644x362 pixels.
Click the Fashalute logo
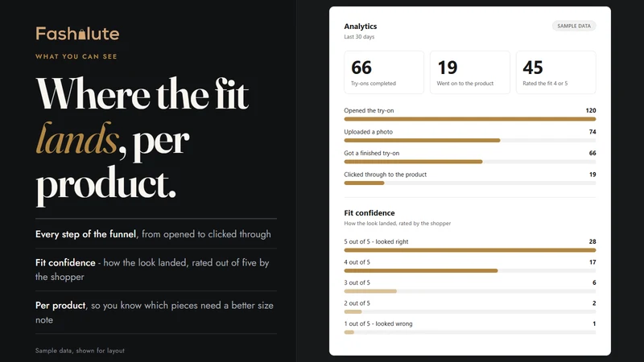[x=77, y=33]
